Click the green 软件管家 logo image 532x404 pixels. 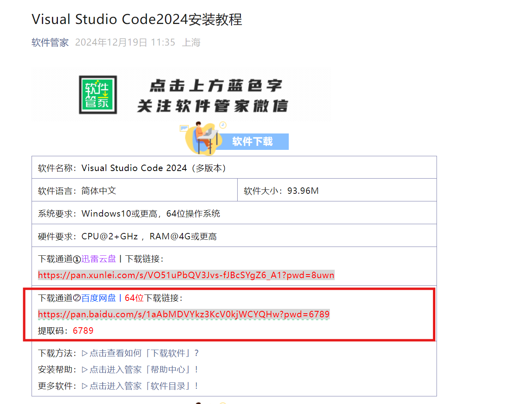(98, 95)
